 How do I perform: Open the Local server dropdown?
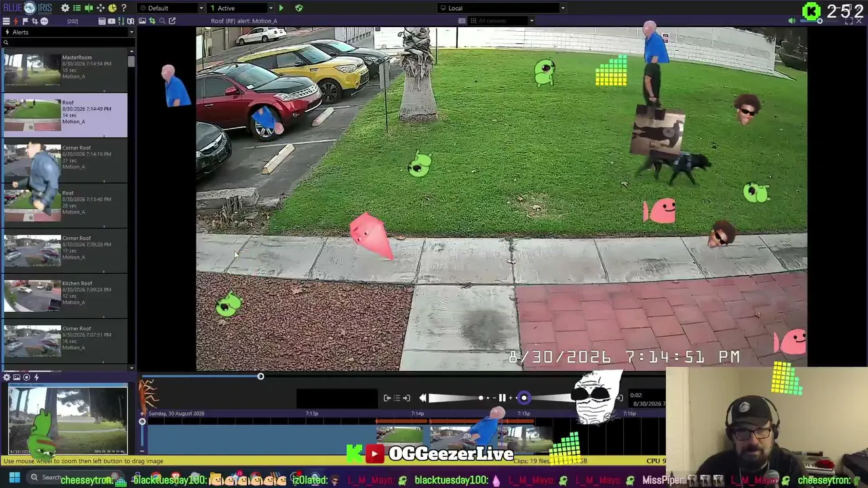tap(502, 8)
